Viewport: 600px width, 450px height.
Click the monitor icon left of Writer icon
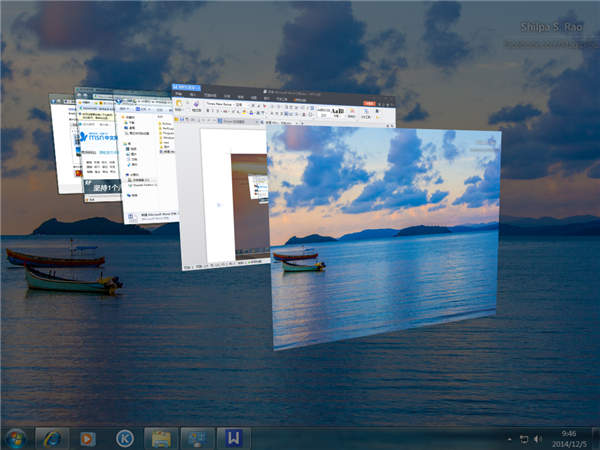(x=197, y=438)
